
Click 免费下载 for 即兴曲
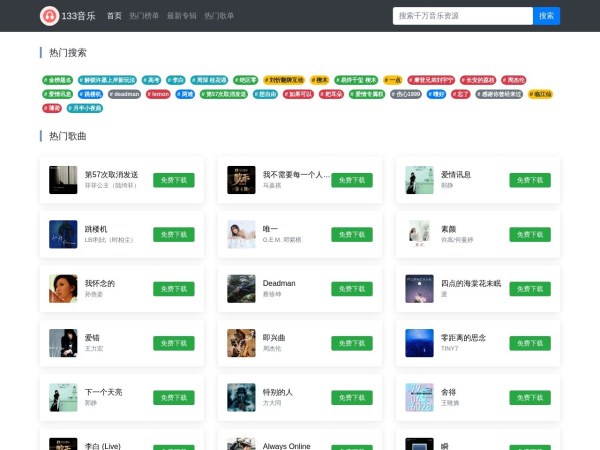(x=351, y=343)
